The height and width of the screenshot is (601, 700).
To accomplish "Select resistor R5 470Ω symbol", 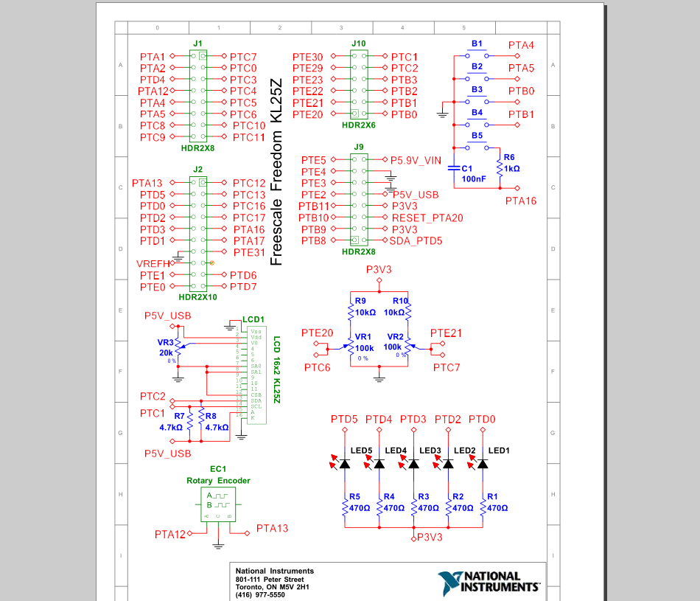I will (344, 505).
